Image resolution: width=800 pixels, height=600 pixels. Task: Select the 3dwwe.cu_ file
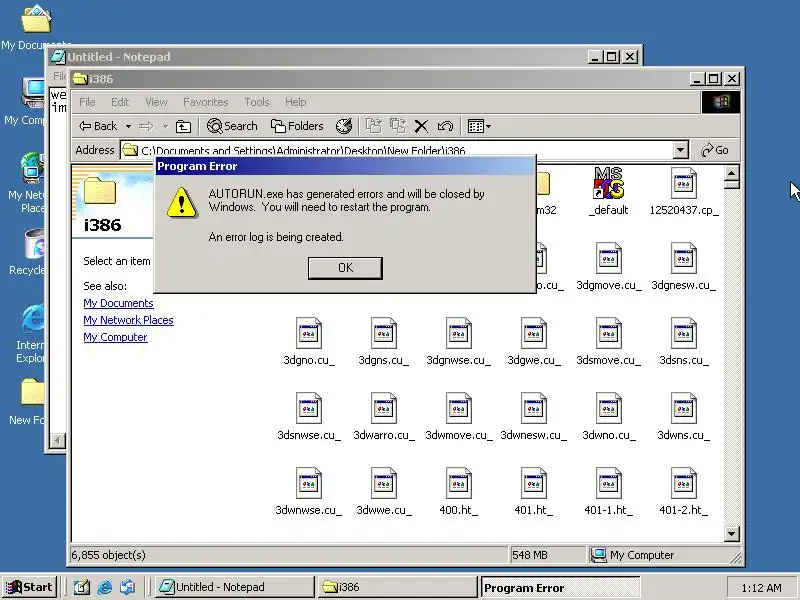[384, 492]
